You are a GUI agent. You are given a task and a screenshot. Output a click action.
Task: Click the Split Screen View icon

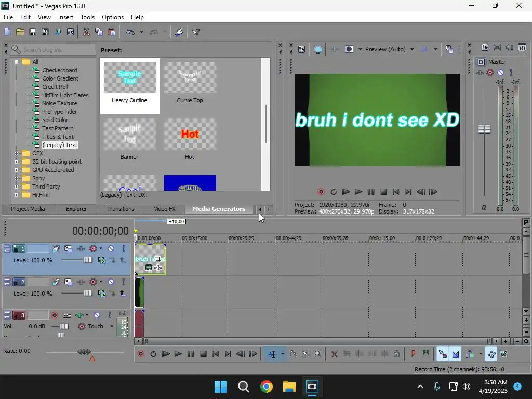[x=349, y=49]
